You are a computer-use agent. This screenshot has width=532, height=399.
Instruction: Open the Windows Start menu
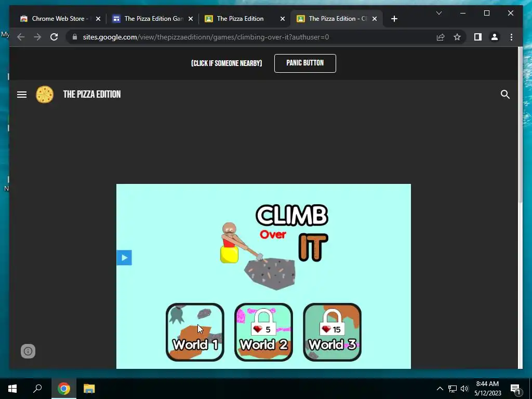12,389
